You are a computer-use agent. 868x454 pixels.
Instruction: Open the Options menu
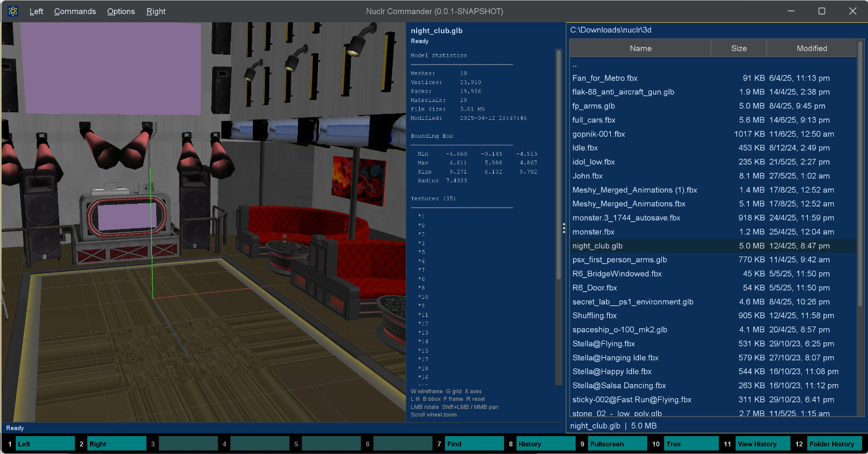click(x=121, y=11)
